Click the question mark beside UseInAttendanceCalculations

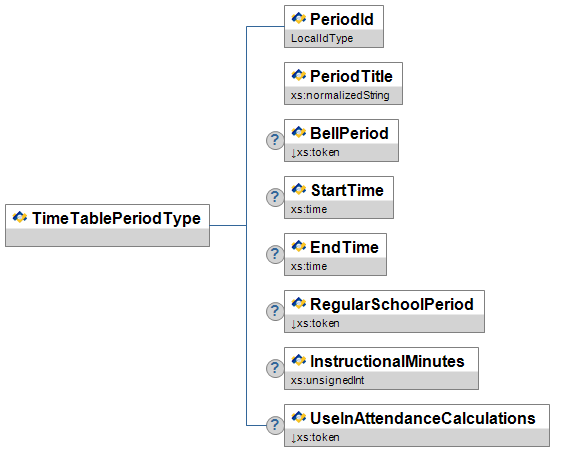(x=275, y=425)
